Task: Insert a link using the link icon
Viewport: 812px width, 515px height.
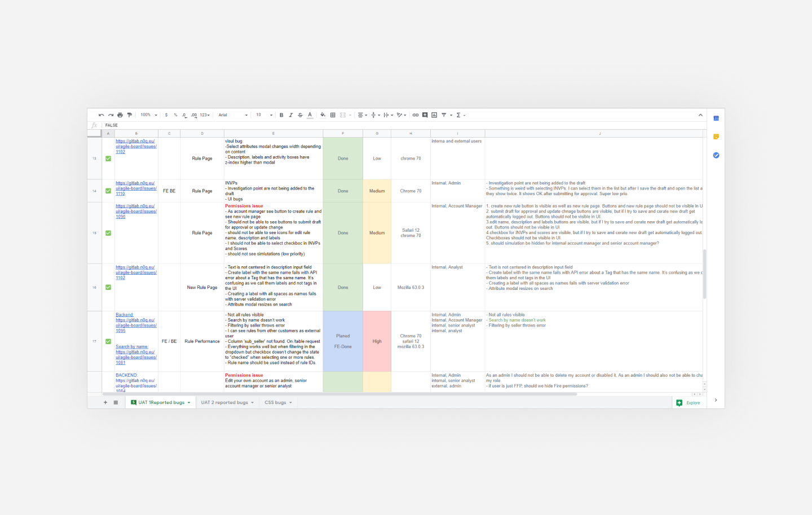Action: (416, 115)
